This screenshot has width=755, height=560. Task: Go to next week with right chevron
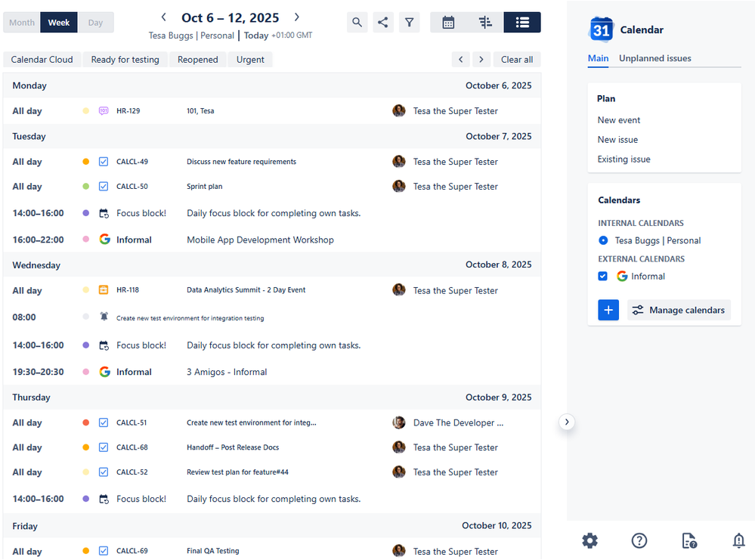click(x=297, y=17)
